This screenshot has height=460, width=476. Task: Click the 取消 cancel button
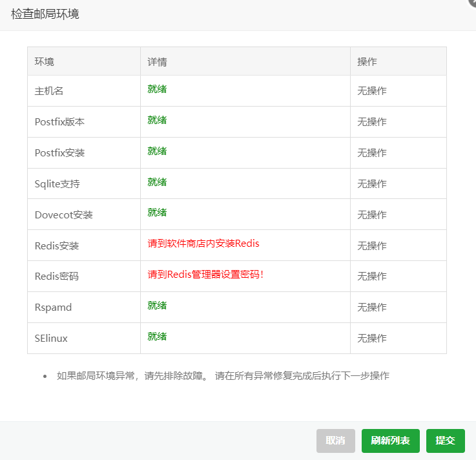335,441
